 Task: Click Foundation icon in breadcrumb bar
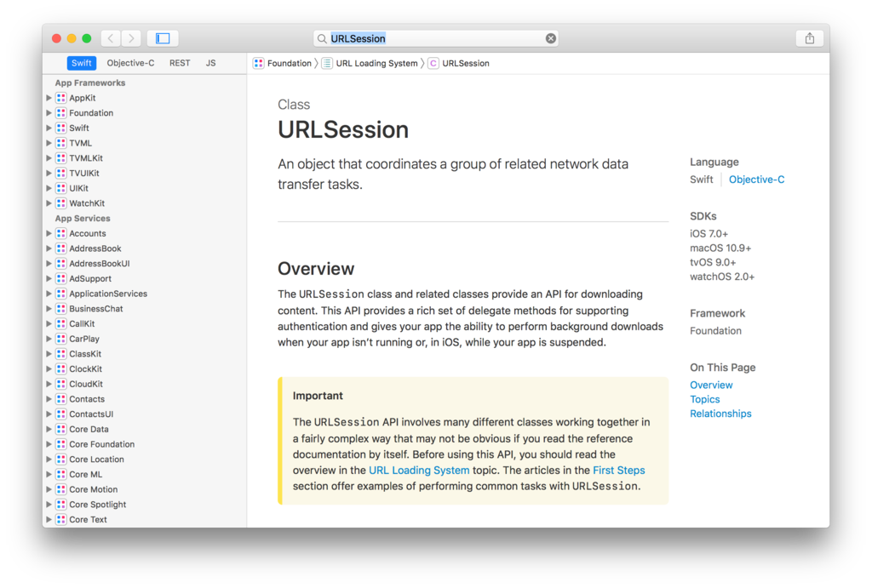point(259,63)
